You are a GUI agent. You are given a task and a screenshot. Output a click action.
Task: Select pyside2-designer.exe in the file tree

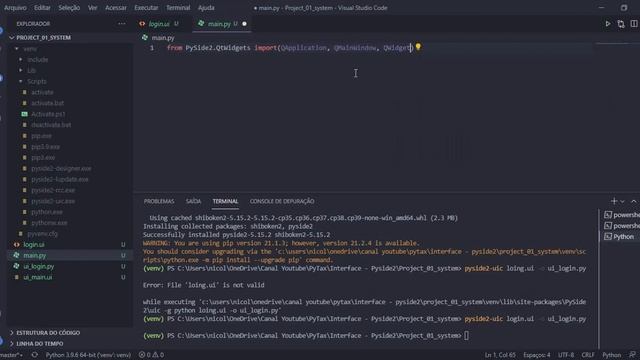coord(61,169)
